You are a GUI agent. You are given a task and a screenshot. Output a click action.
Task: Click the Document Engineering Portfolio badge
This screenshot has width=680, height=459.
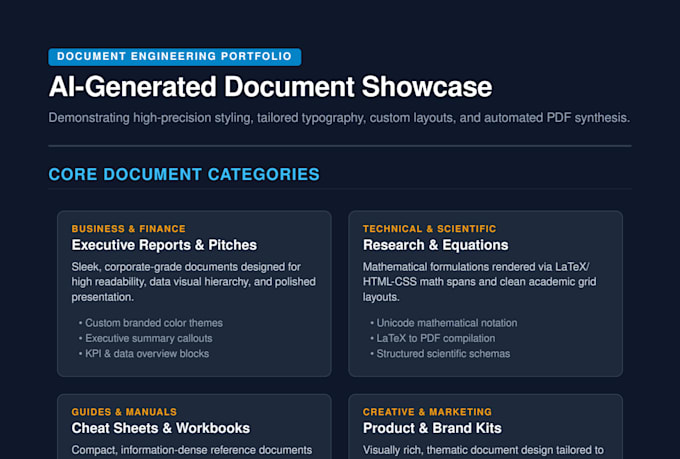pos(175,57)
